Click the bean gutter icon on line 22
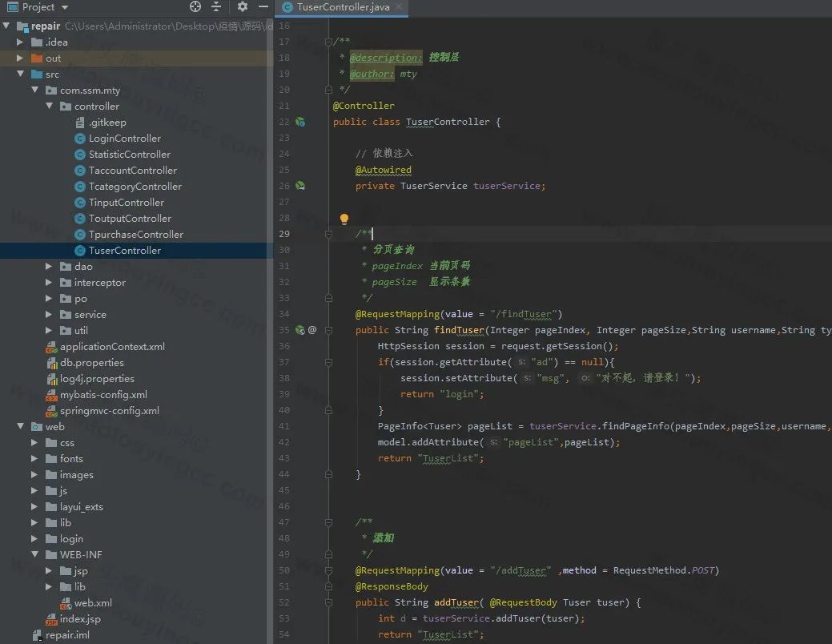This screenshot has width=832, height=644. pos(300,122)
